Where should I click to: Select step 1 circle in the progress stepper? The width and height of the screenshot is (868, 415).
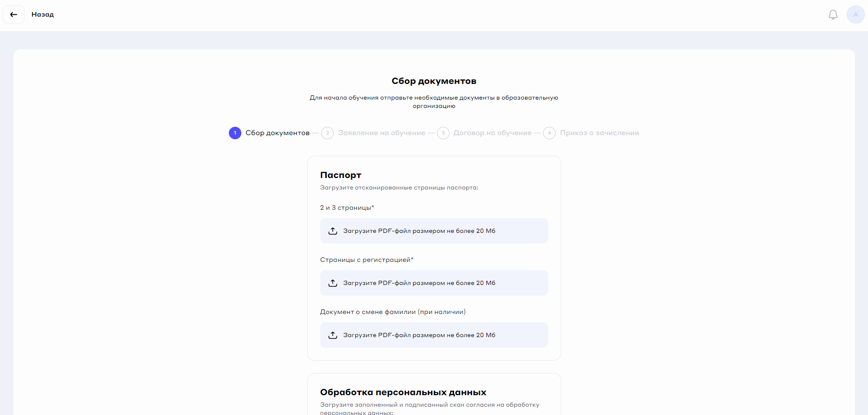tap(235, 133)
